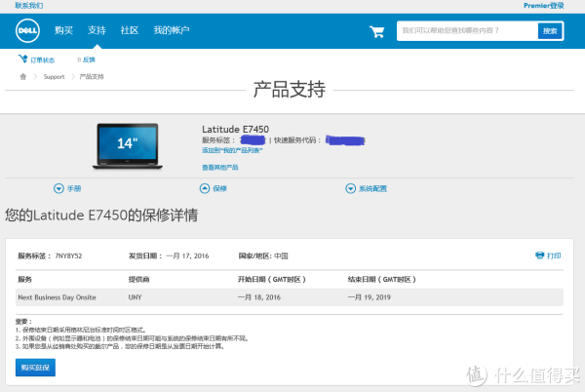Image resolution: width=585 pixels, height=392 pixels.
Task: Click the Dell logo icon
Action: (x=27, y=30)
